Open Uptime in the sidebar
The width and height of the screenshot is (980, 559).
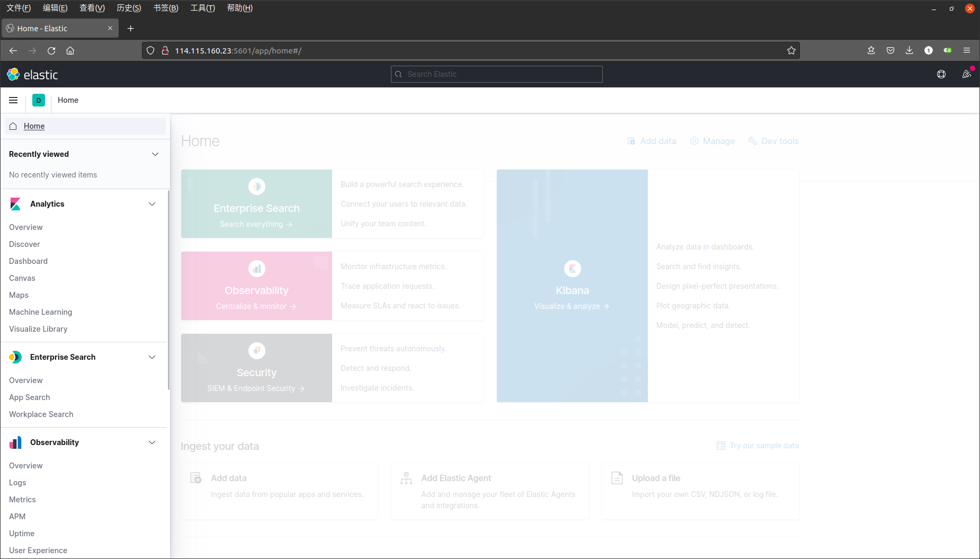pyautogui.click(x=22, y=534)
